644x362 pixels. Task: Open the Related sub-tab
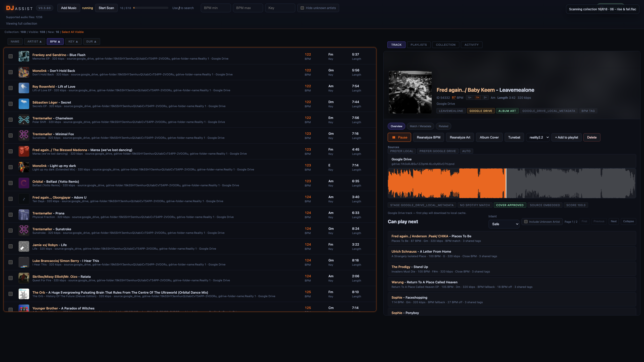click(x=444, y=126)
